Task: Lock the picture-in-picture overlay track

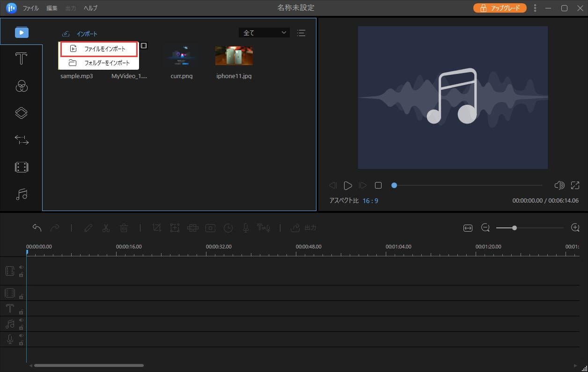Action: pyautogui.click(x=21, y=296)
